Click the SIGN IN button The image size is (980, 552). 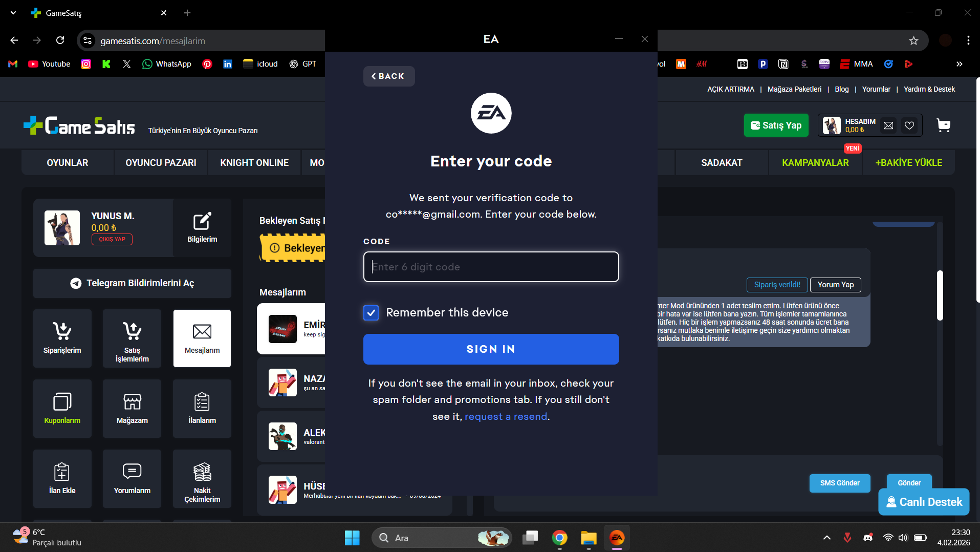[491, 349]
